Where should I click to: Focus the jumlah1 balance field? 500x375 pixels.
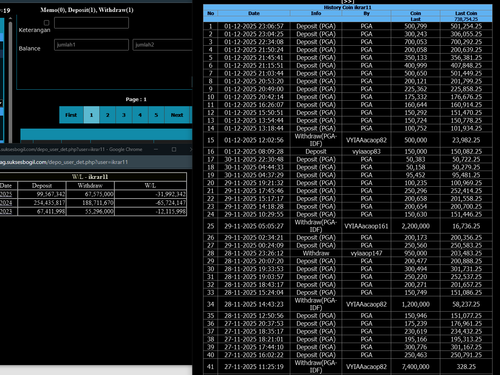click(x=91, y=45)
